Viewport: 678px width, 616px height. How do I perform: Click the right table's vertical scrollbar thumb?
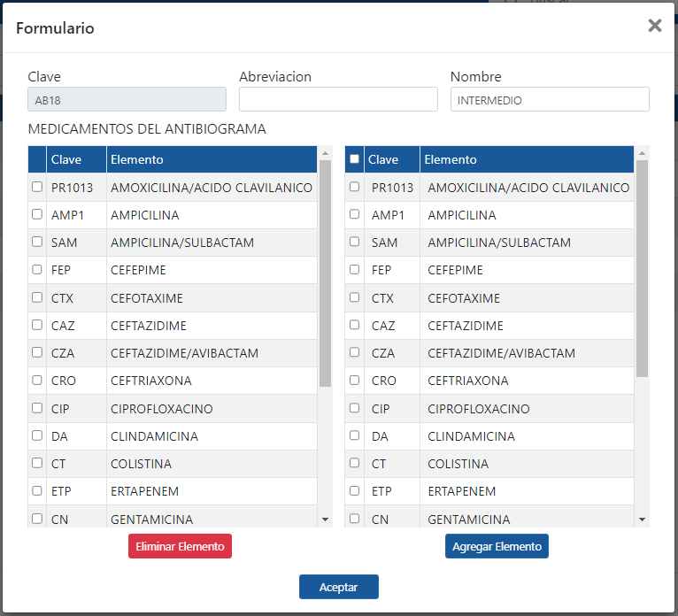[642, 266]
